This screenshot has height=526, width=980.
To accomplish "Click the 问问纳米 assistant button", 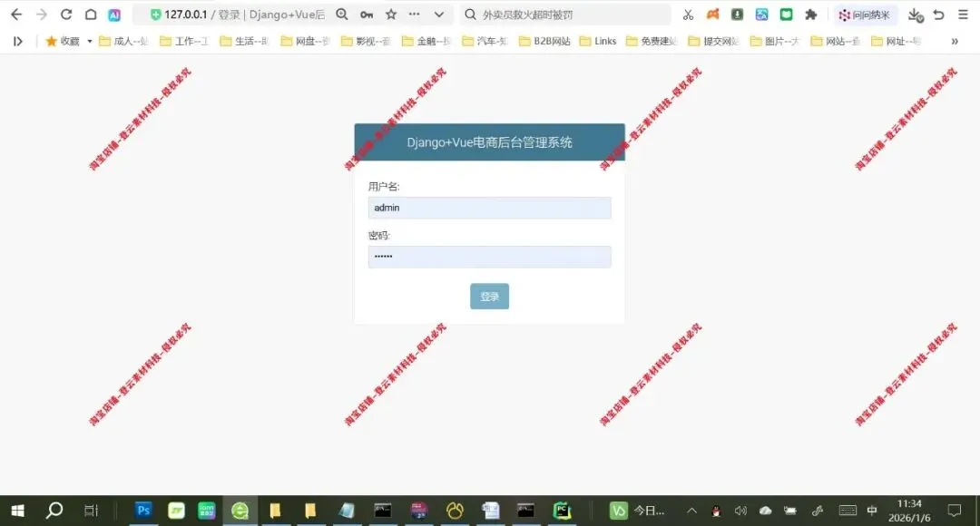I will (865, 15).
